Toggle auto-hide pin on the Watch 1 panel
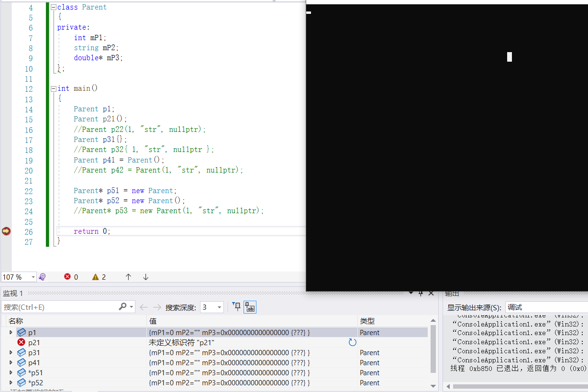 point(421,293)
